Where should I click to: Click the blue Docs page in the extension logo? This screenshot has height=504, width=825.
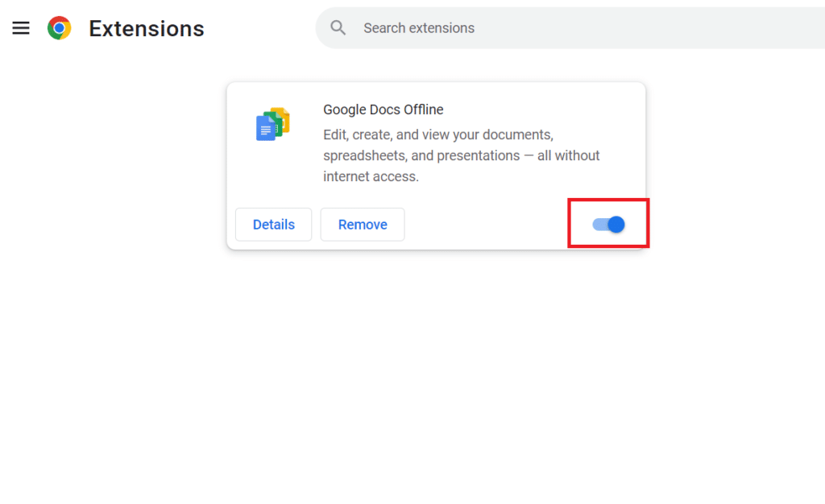(264, 129)
